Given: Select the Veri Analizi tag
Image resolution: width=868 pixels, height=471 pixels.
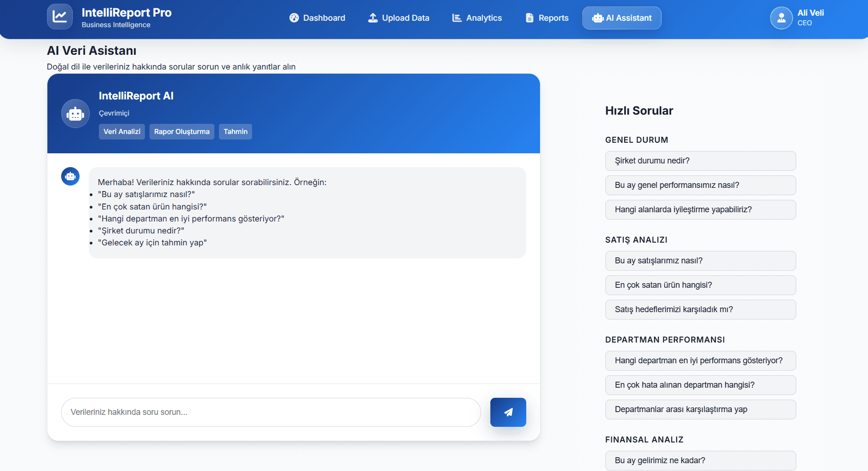Looking at the screenshot, I should (122, 132).
